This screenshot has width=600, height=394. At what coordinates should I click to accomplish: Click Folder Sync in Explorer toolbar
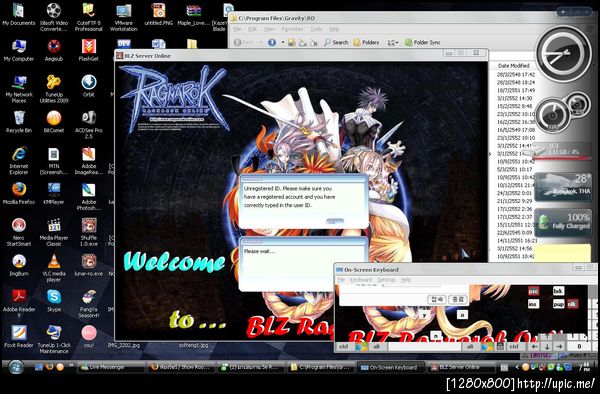(423, 42)
